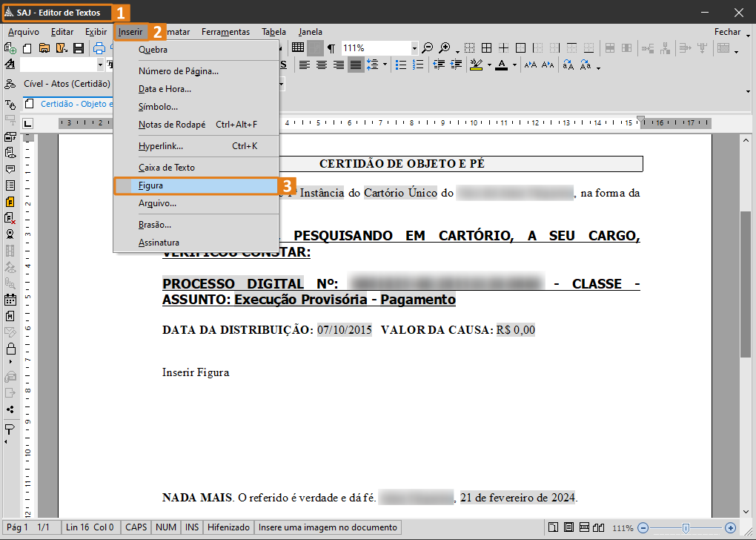Align text left in toolbar

pos(304,65)
